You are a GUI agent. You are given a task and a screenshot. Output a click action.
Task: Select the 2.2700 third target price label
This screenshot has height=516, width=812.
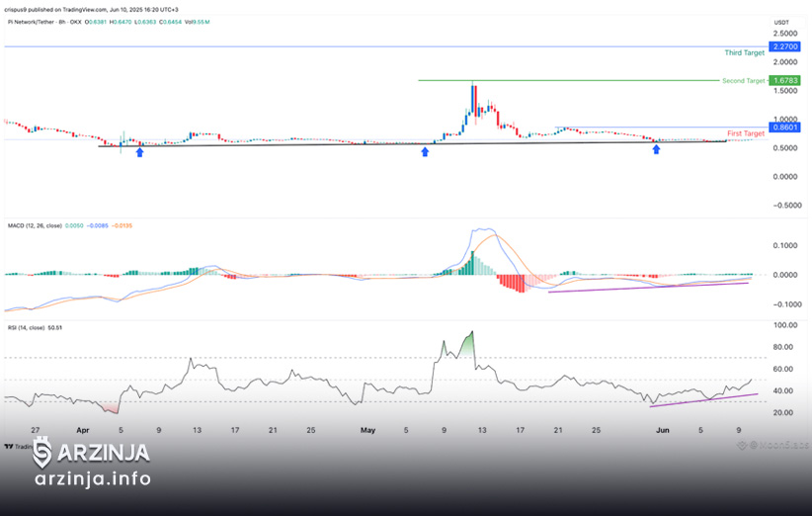coord(785,46)
